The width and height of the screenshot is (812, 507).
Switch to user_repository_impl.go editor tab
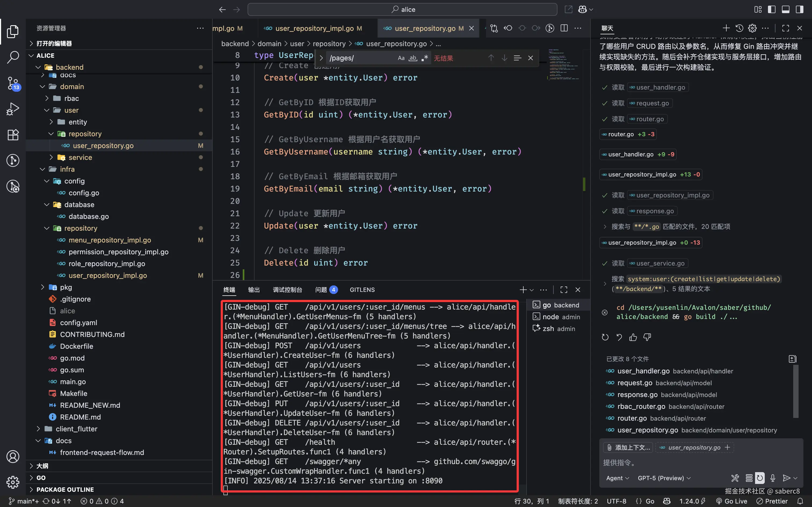(314, 28)
